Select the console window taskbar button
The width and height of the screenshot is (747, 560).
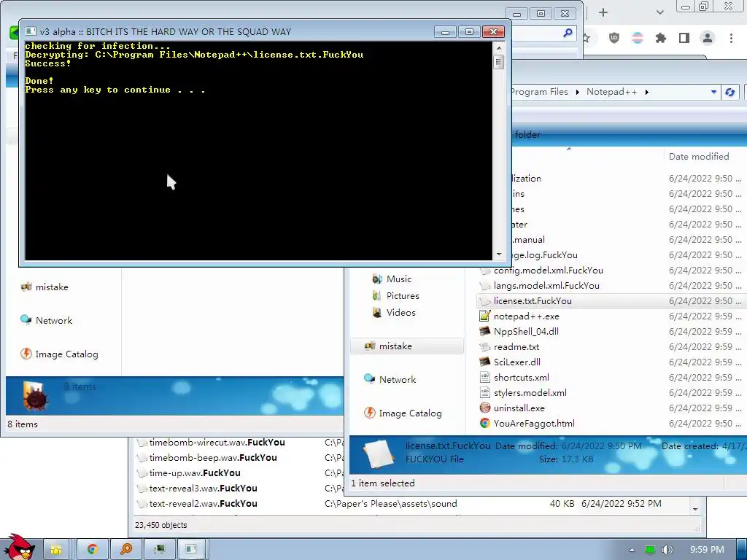click(192, 550)
